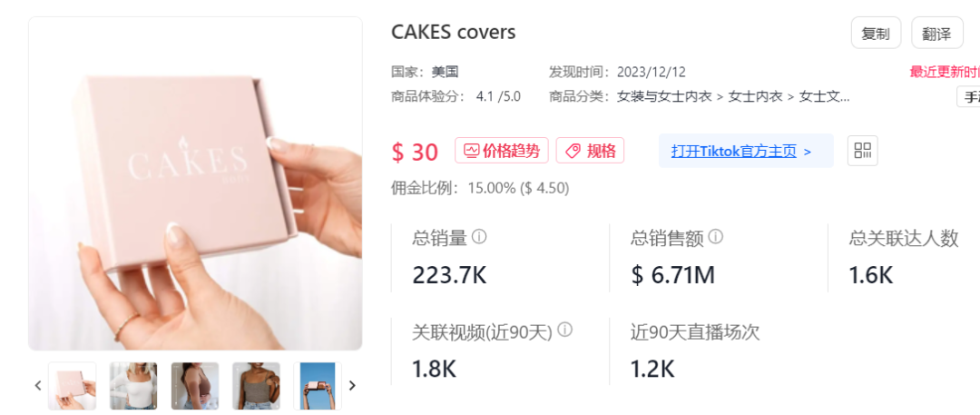The height and width of the screenshot is (415, 980).
Task: Open 价格趋势 price trend chart
Action: 501,150
